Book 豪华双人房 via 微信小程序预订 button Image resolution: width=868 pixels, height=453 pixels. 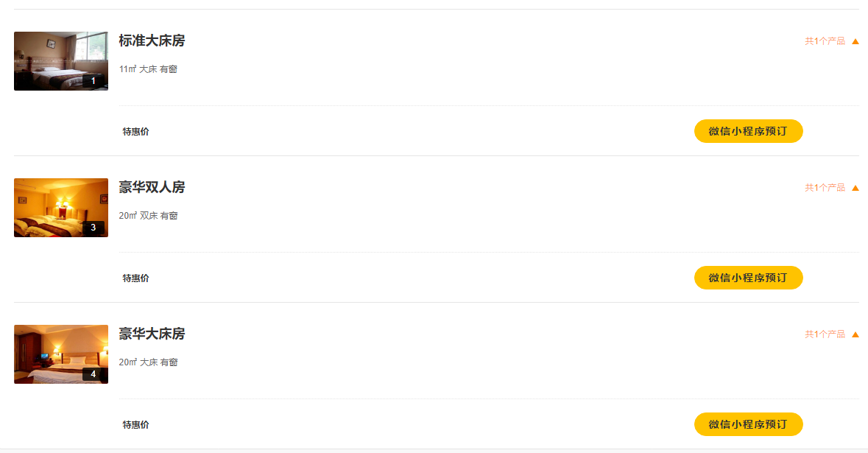pos(748,278)
